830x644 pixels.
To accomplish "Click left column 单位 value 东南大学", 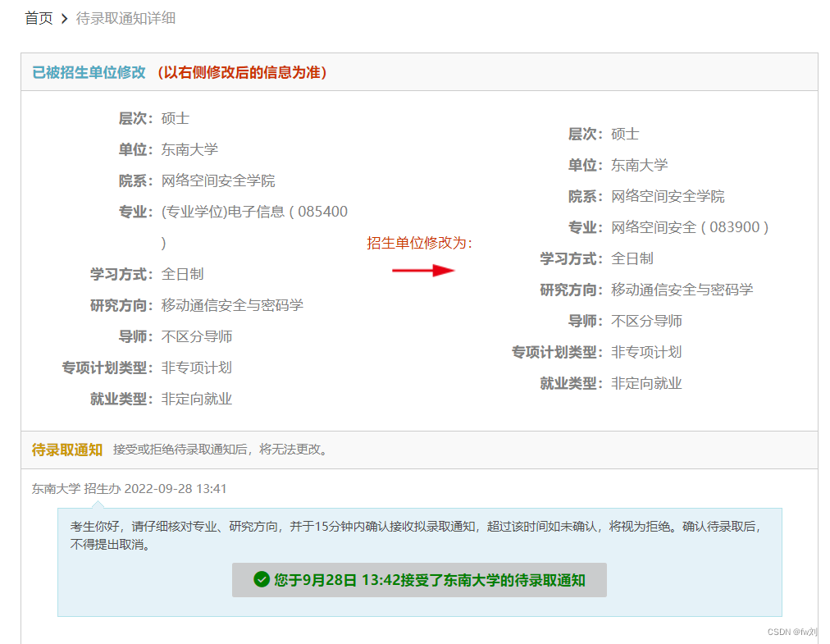I will point(189,149).
